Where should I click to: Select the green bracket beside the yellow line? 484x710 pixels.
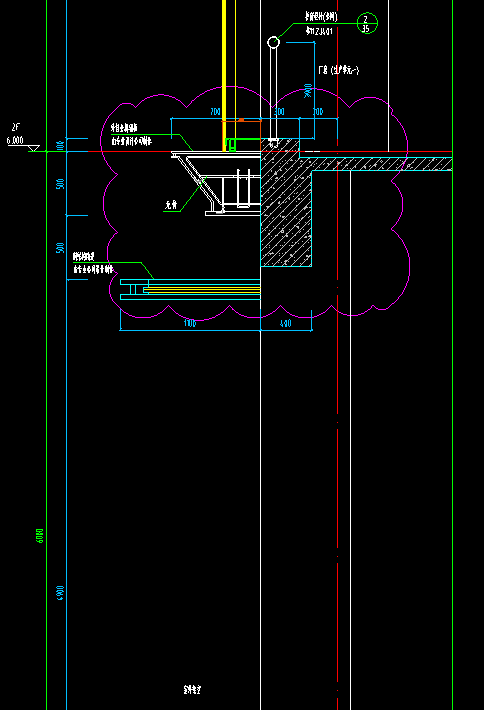click(231, 144)
